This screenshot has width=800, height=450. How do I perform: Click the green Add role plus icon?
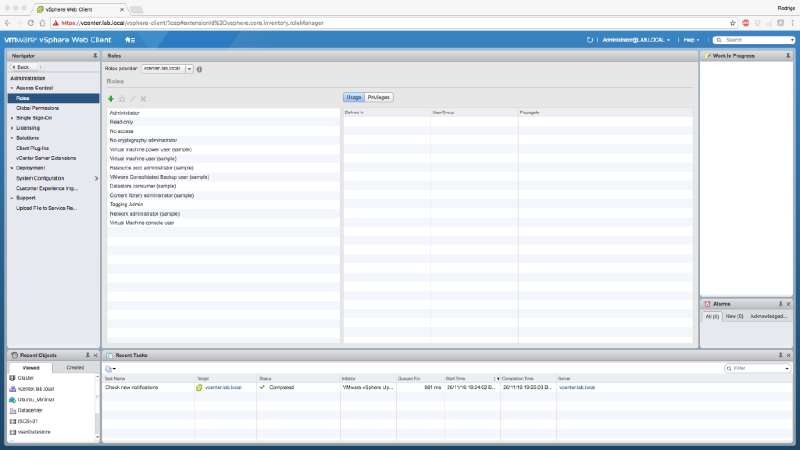tap(111, 98)
